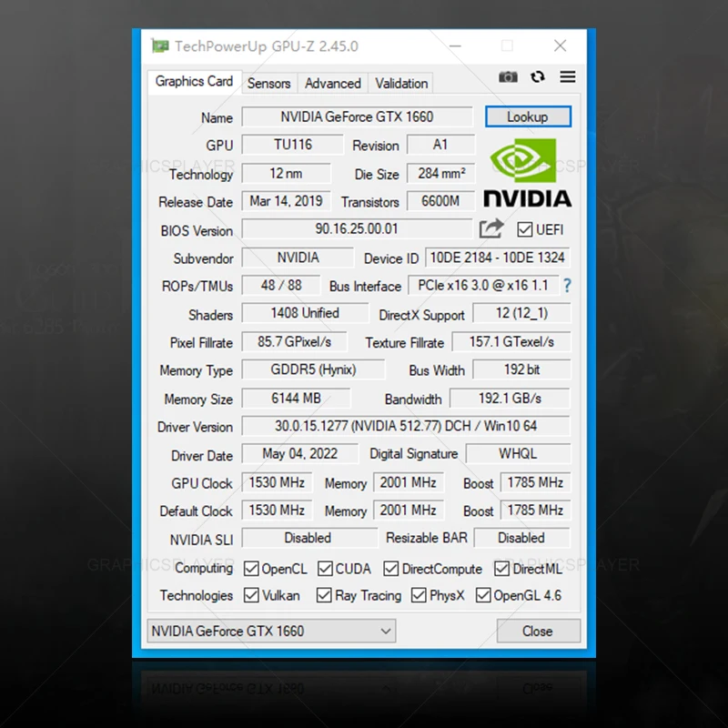
Task: Open the hamburger menu icon
Action: (567, 76)
